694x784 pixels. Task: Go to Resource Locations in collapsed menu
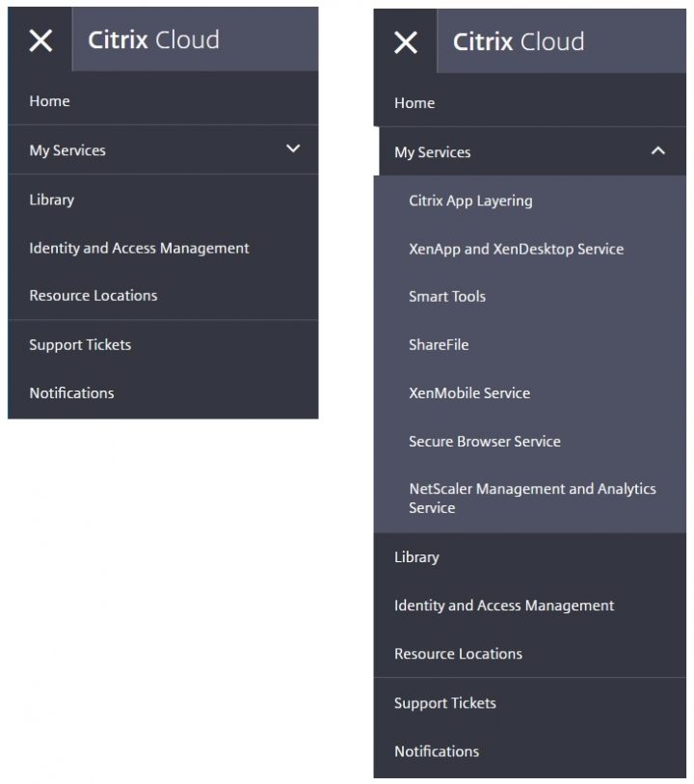pyautogui.click(x=93, y=296)
